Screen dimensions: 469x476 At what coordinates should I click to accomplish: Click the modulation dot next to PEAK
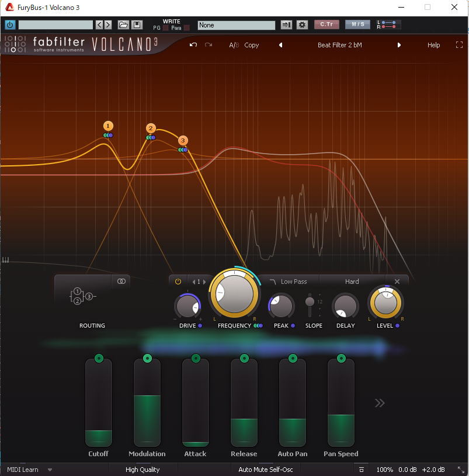click(293, 326)
